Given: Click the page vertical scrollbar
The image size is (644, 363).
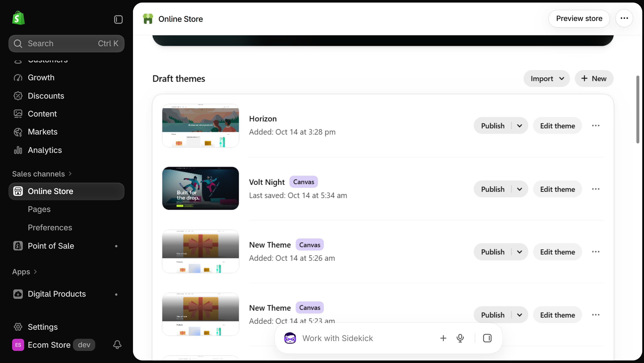Looking at the screenshot, I should [638, 109].
